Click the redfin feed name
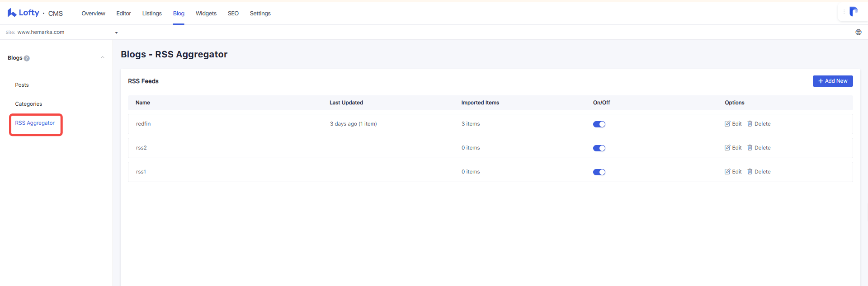The image size is (868, 286). [143, 124]
